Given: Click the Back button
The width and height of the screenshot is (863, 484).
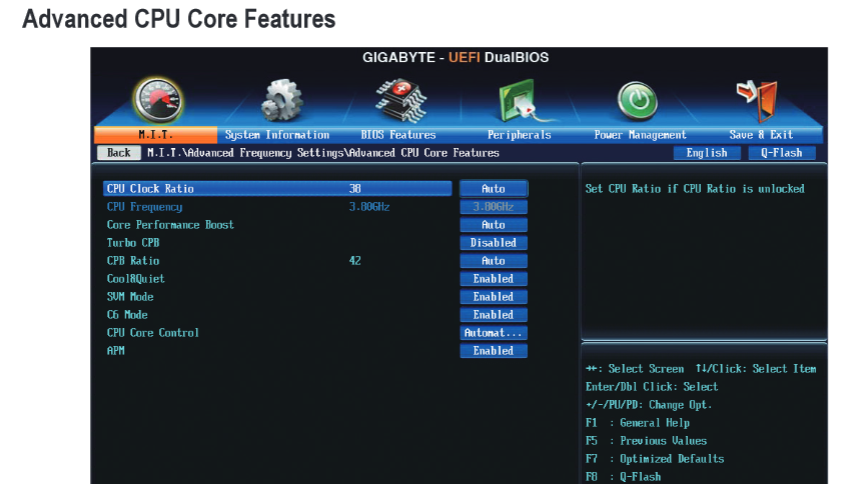Looking at the screenshot, I should (x=119, y=153).
